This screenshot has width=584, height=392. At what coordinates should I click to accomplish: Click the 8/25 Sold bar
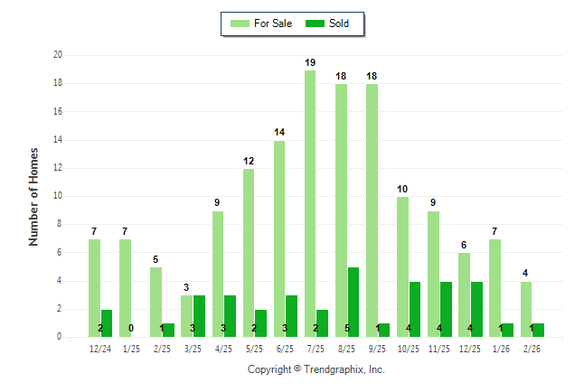pyautogui.click(x=353, y=302)
